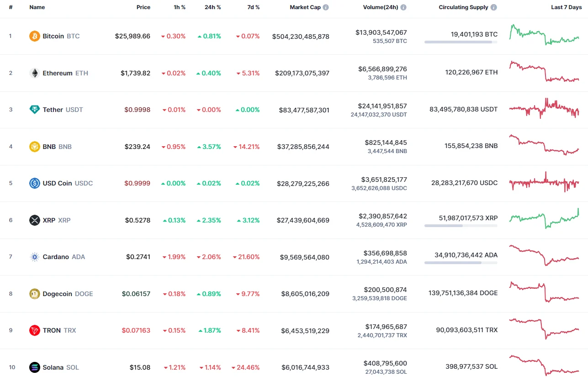
Task: Select the USD Coin logo
Action: 34,183
